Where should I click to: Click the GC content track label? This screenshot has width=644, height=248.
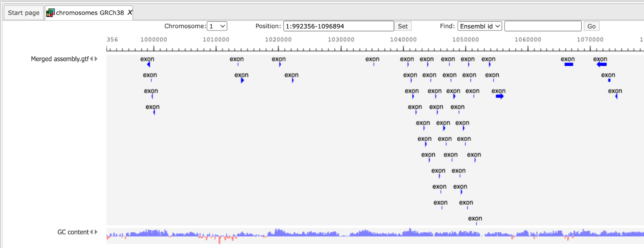(73, 232)
